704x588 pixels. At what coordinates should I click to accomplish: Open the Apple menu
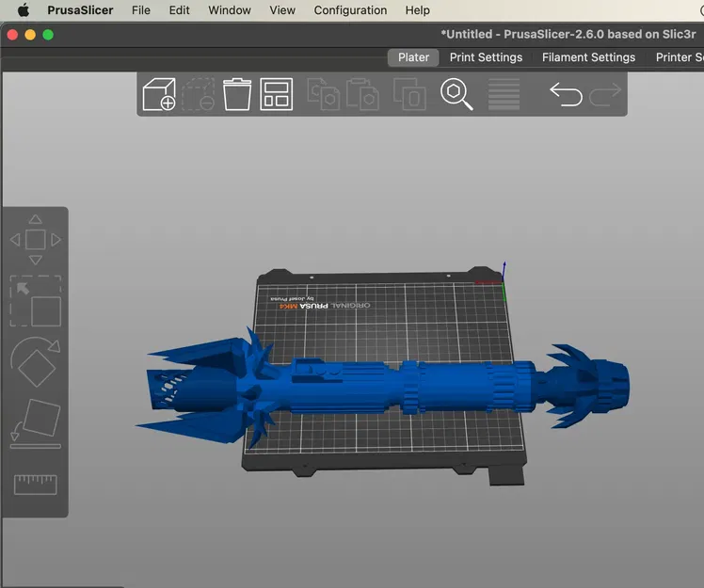[24, 9]
